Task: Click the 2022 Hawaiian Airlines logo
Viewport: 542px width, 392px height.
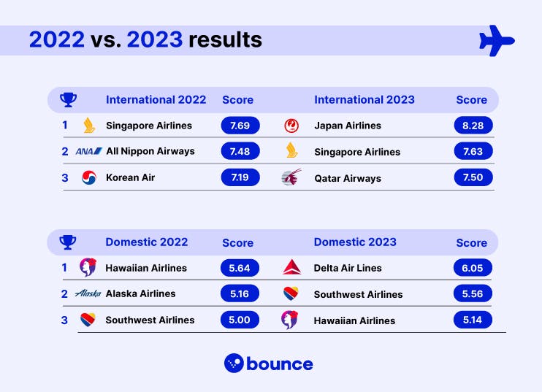Action: pyautogui.click(x=88, y=268)
